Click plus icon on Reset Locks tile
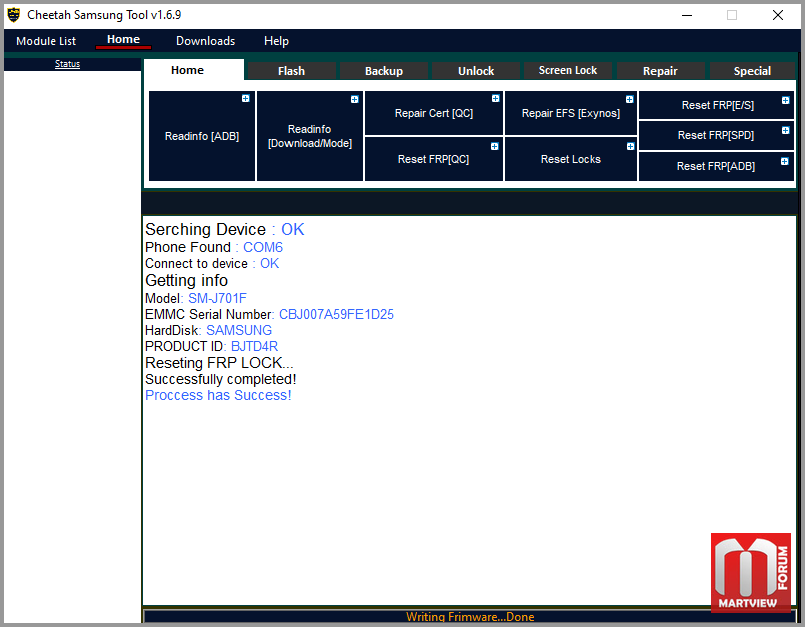 coord(630,146)
